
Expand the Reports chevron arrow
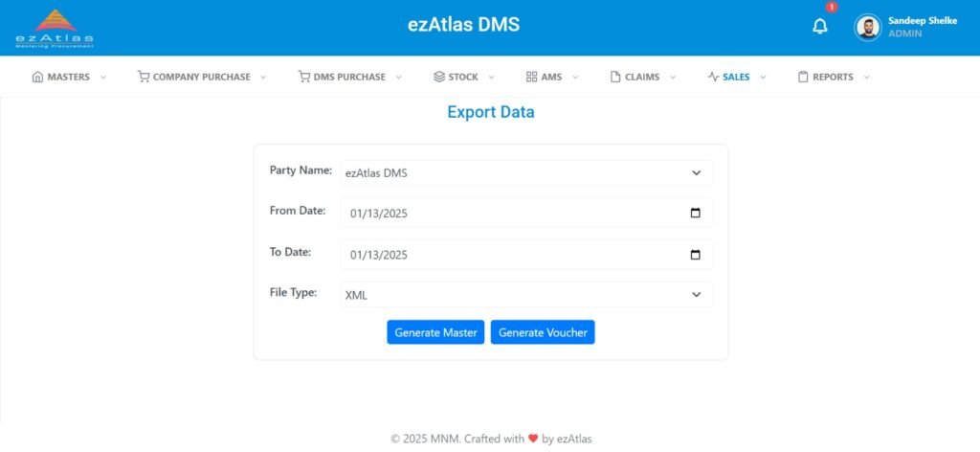click(866, 78)
